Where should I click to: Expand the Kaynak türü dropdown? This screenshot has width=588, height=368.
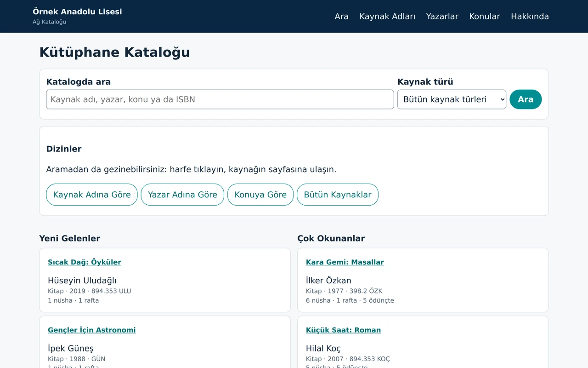click(452, 99)
